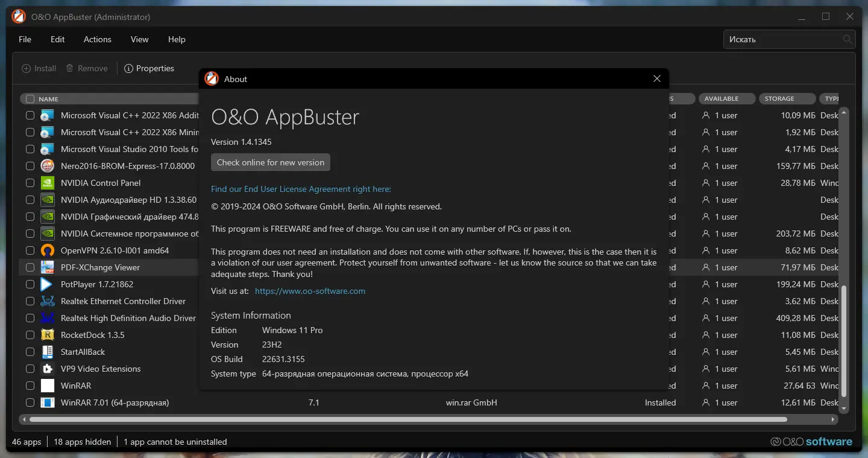This screenshot has height=458, width=868.
Task: Check the PDF-XChange Viewer checkbox
Action: (30, 267)
